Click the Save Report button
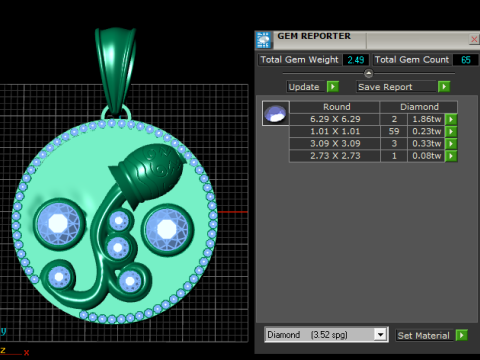Screen dimensions: 480x360 pyautogui.click(x=396, y=87)
